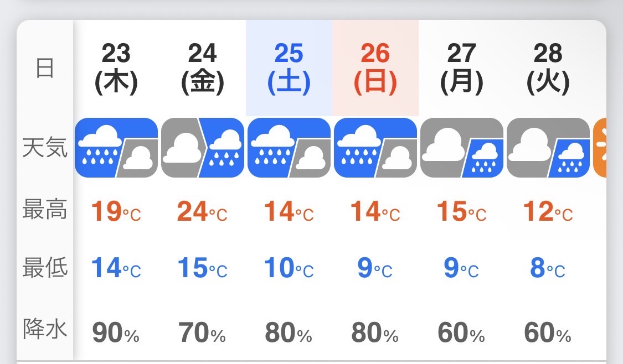Tap the 8°C low temperature value
Image resolution: width=623 pixels, height=364 pixels.
548,268
